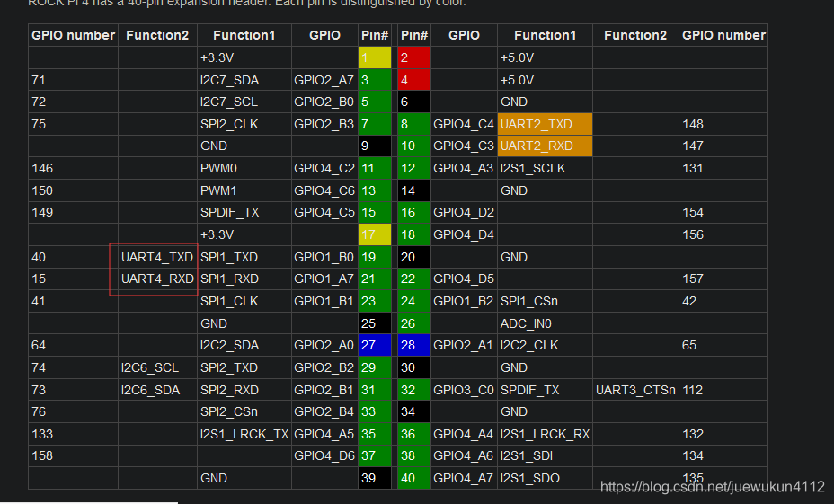Select the UART4_TXD cell

(x=157, y=257)
